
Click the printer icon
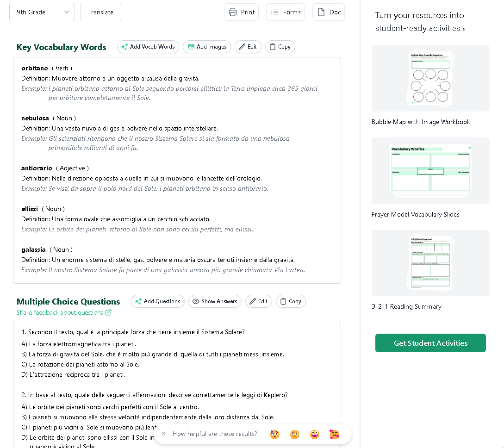233,12
